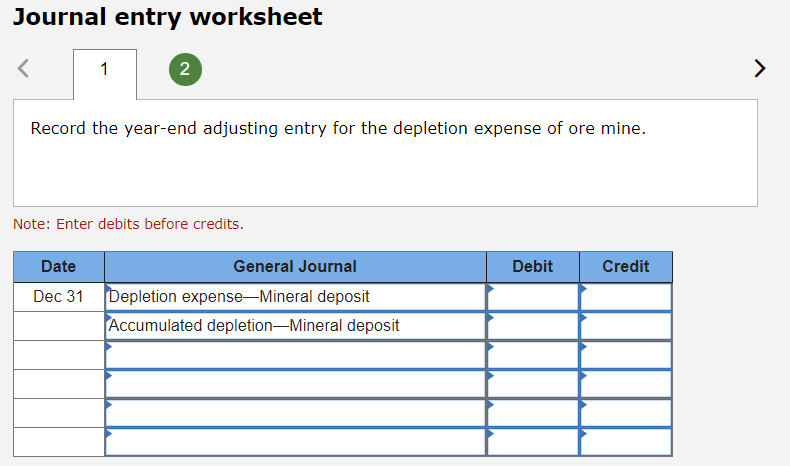Click the Dec 31 date cell
The width and height of the screenshot is (790, 466).
58,297
